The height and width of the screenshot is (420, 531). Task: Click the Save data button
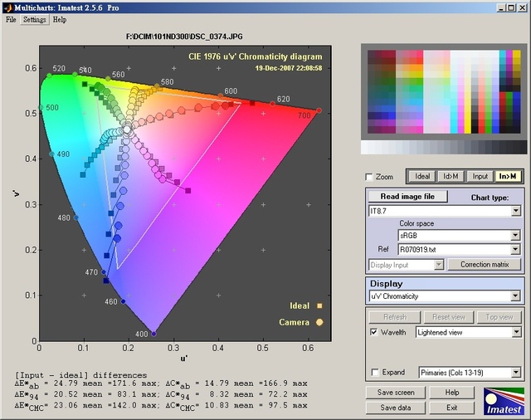(x=396, y=408)
